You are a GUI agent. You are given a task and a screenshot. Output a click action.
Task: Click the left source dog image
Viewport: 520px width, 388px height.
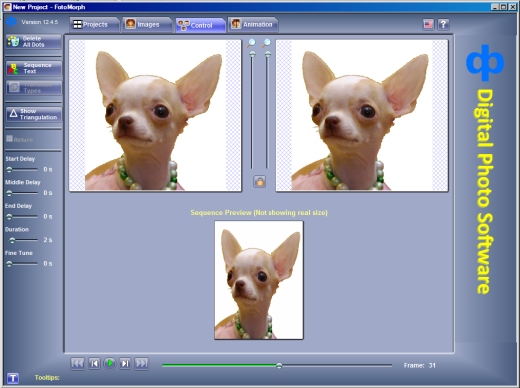click(155, 115)
